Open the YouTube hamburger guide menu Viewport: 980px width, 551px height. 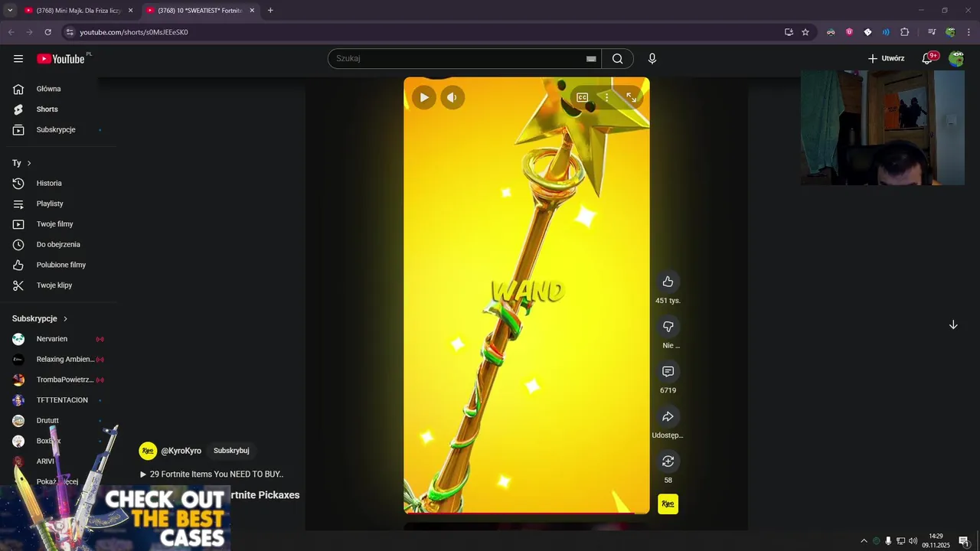(18, 59)
